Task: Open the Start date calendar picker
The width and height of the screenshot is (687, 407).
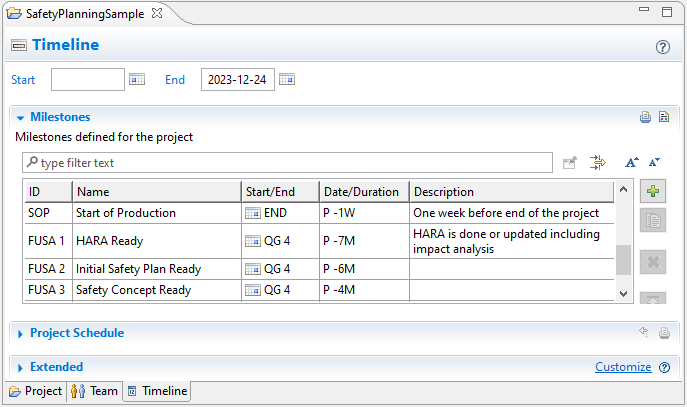Action: click(x=138, y=80)
